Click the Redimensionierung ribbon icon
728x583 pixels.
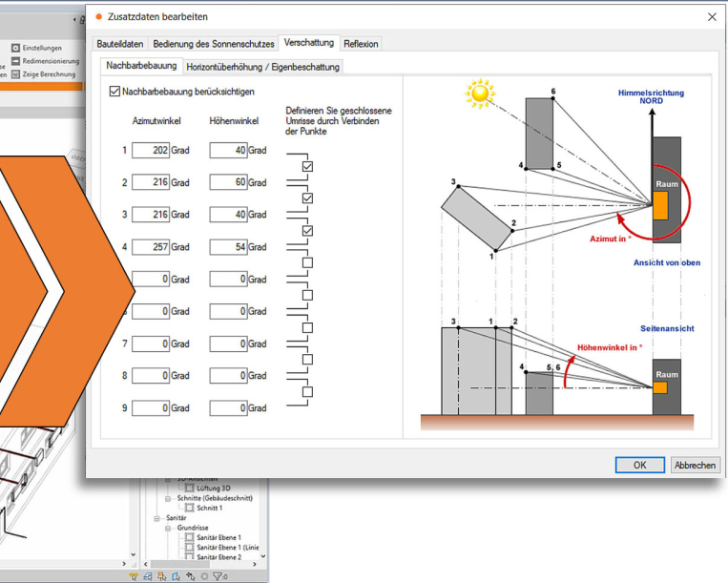pyautogui.click(x=15, y=61)
